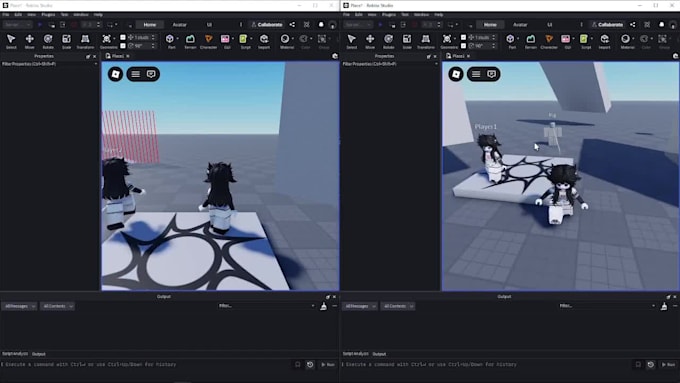Switch to Avatar tab in left window

[180, 25]
